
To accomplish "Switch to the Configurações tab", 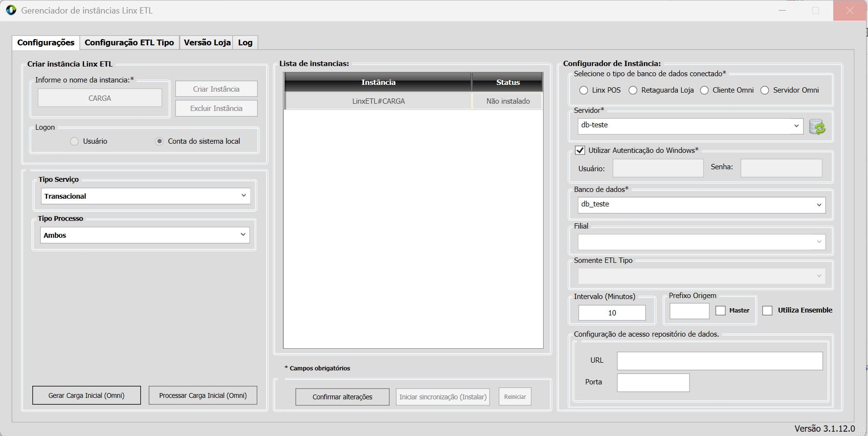I will click(x=46, y=42).
